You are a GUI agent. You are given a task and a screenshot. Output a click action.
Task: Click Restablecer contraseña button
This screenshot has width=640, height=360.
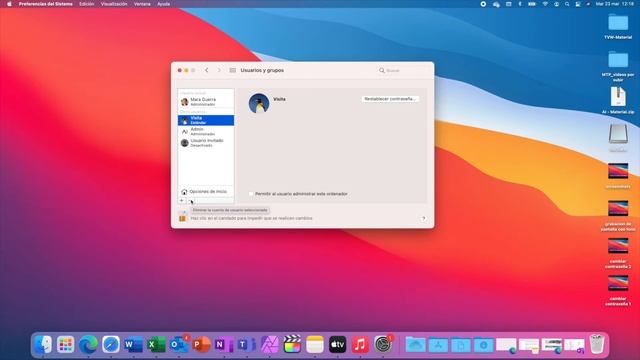pos(390,99)
